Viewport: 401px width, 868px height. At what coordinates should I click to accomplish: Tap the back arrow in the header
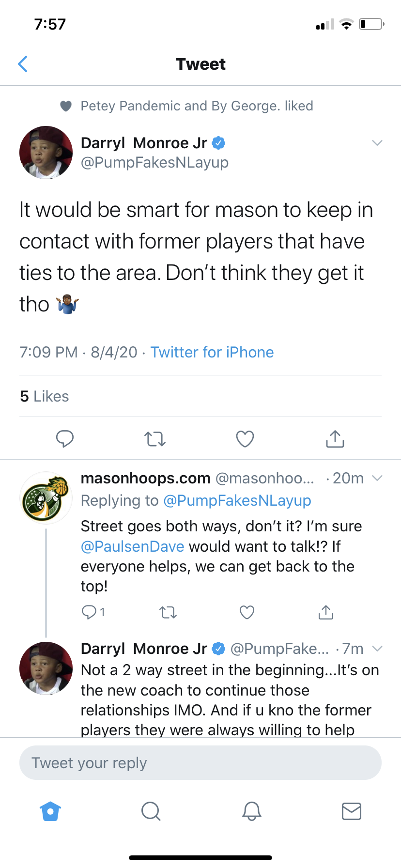(23, 64)
